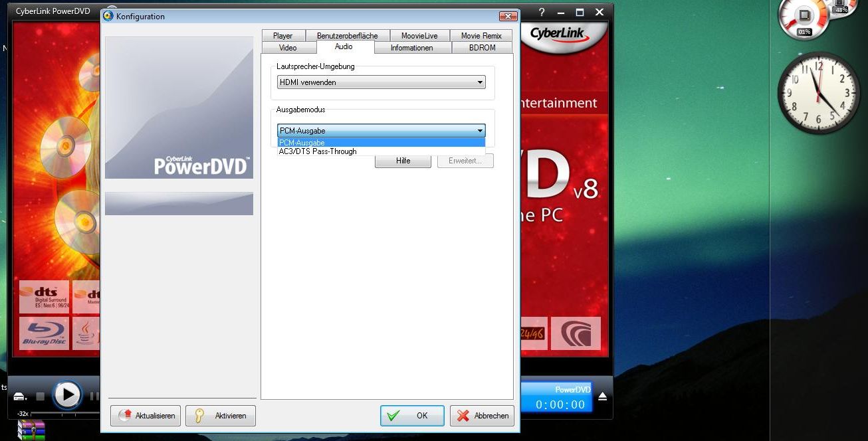Maximize the PowerDVD window
This screenshot has height=441, width=868.
click(x=580, y=12)
